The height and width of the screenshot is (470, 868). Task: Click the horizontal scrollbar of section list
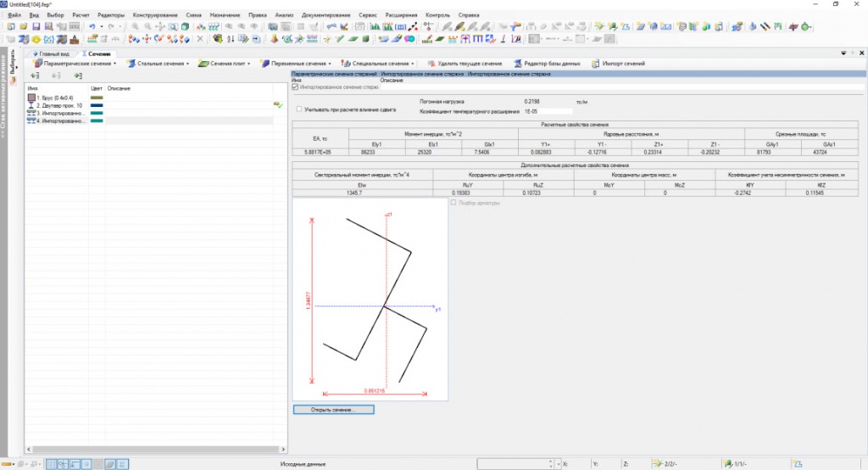[x=156, y=450]
